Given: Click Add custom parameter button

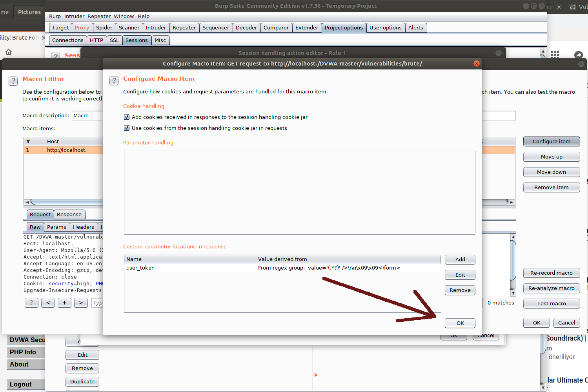Looking at the screenshot, I should (460, 259).
